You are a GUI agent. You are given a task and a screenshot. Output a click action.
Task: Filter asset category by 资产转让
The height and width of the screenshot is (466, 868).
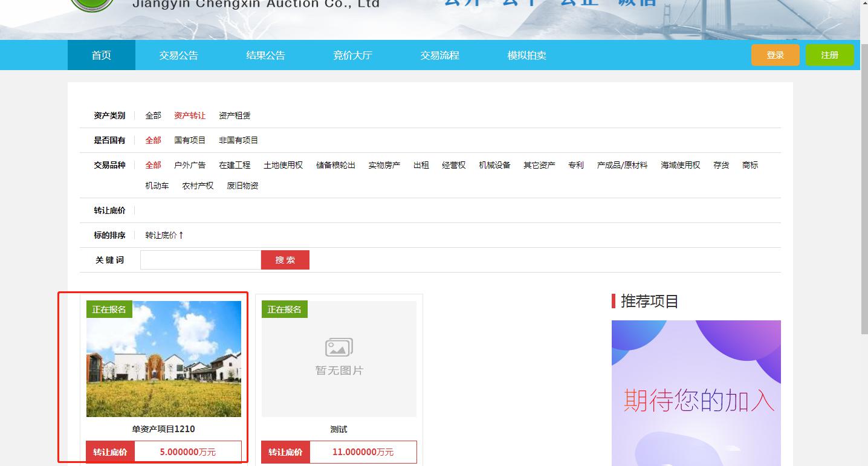190,115
